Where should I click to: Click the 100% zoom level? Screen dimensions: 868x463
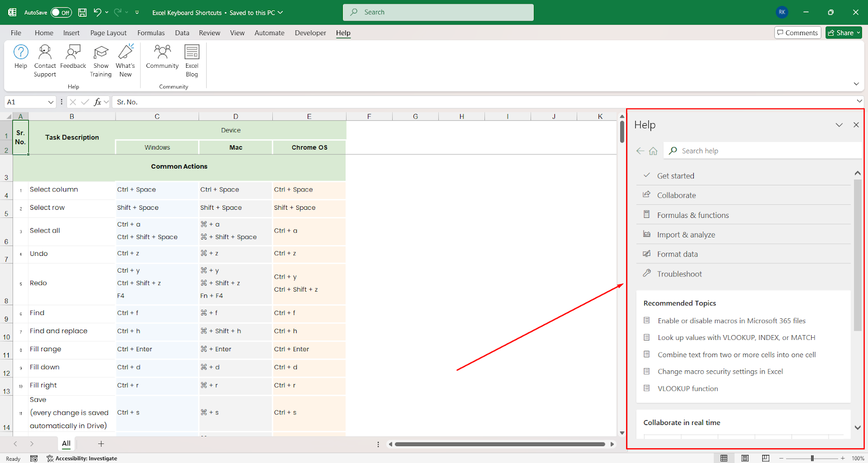click(x=858, y=458)
